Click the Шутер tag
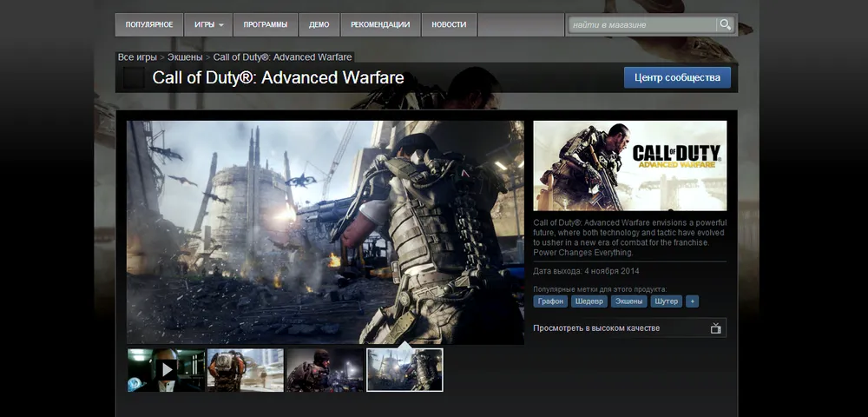Screen dimensions: 868x417 point(667,301)
